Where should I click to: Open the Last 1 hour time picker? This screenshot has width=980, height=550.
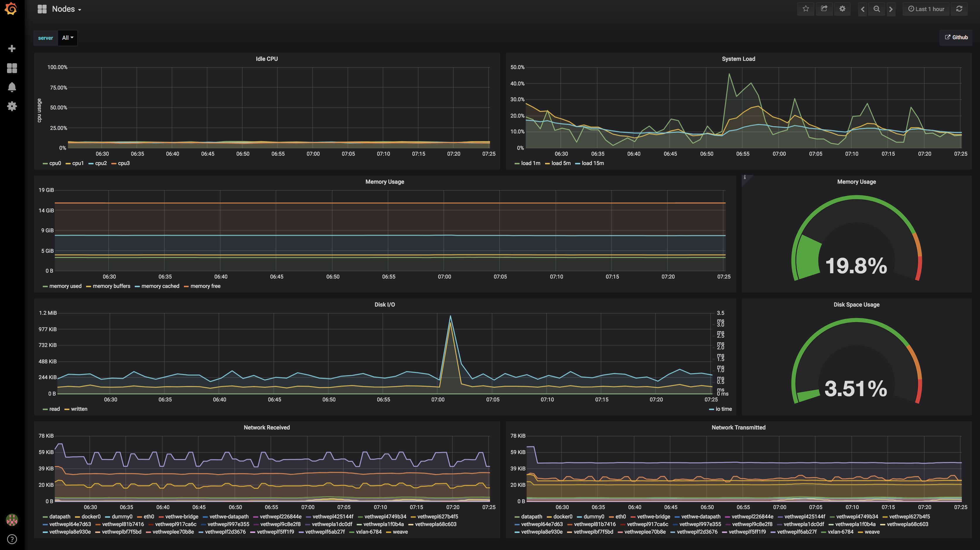click(x=926, y=9)
